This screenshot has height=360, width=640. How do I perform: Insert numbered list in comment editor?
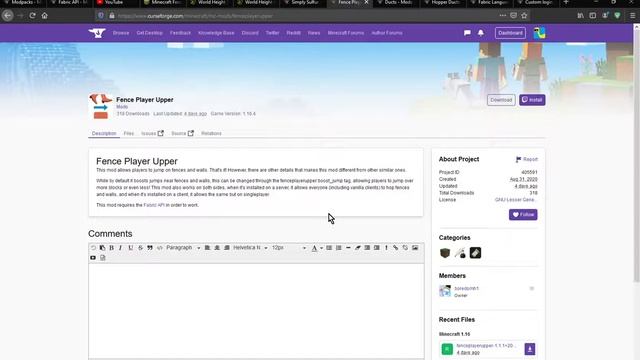[339, 248]
